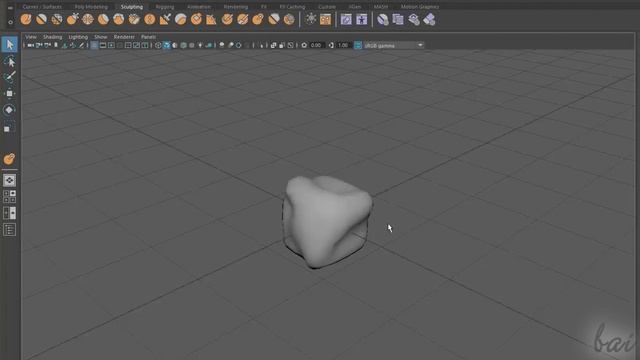Choose the Amplify sculpt tool icon
640x360 pixels.
tap(274, 19)
